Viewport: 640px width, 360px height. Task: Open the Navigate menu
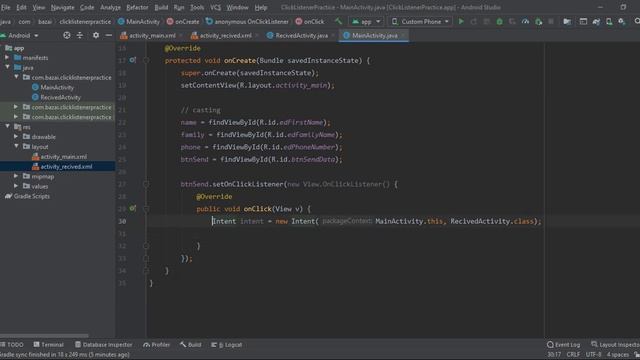coord(62,7)
